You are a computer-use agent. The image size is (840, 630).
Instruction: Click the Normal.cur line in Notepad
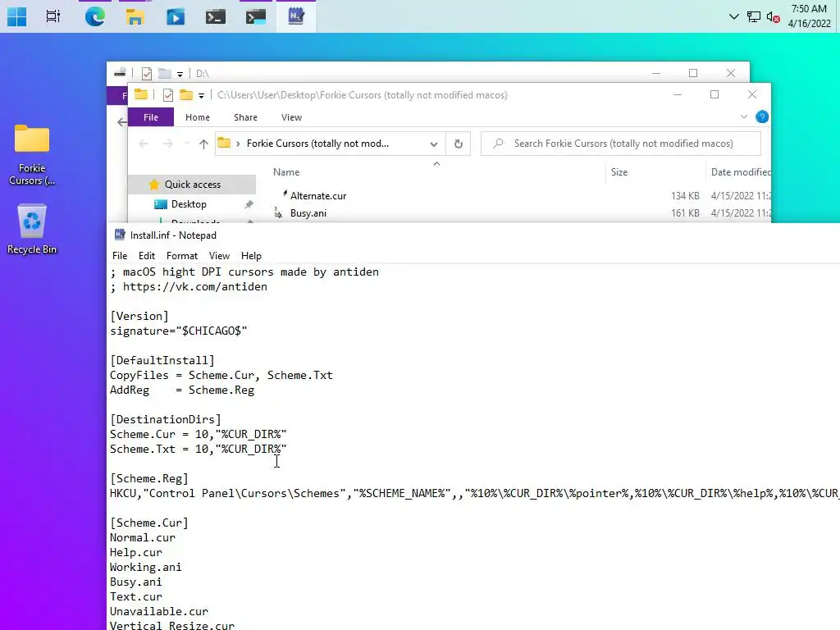(x=143, y=537)
